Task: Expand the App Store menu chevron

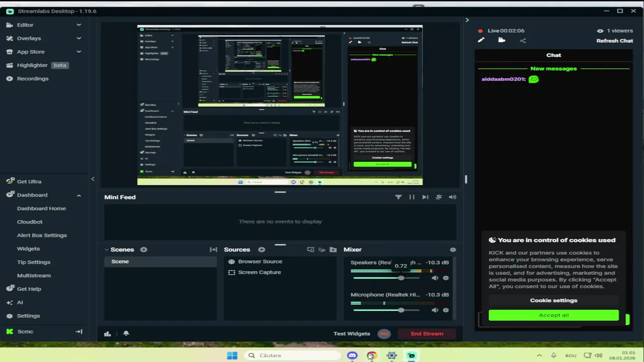Action: 78,52
